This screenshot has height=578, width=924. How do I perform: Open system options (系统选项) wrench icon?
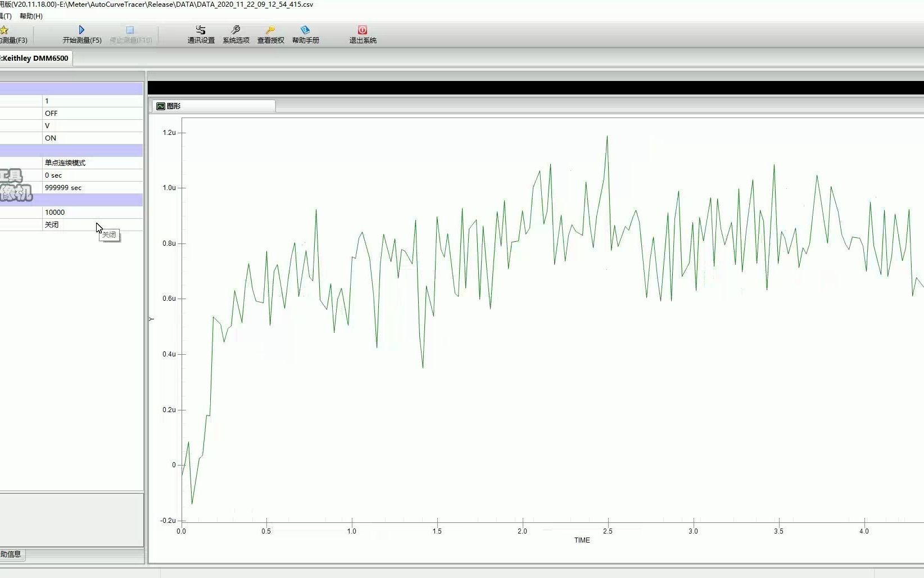coord(235,30)
